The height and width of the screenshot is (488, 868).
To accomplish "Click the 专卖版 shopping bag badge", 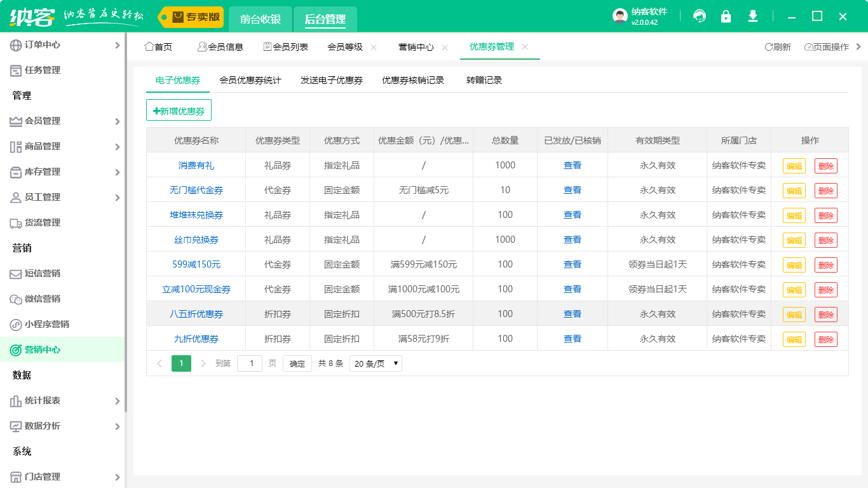I will point(191,17).
